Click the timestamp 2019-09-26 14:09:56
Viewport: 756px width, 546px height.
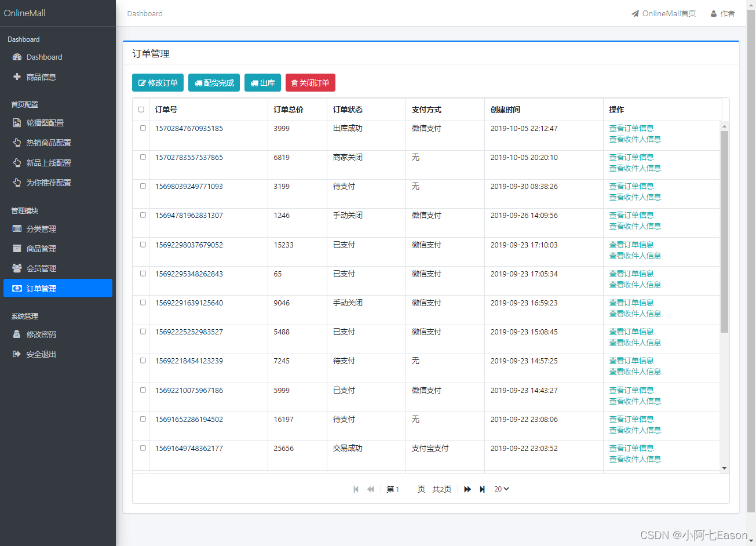(x=524, y=215)
